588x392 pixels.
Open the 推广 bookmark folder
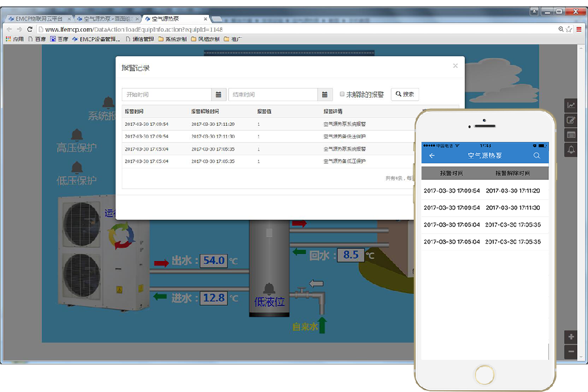pyautogui.click(x=233, y=39)
